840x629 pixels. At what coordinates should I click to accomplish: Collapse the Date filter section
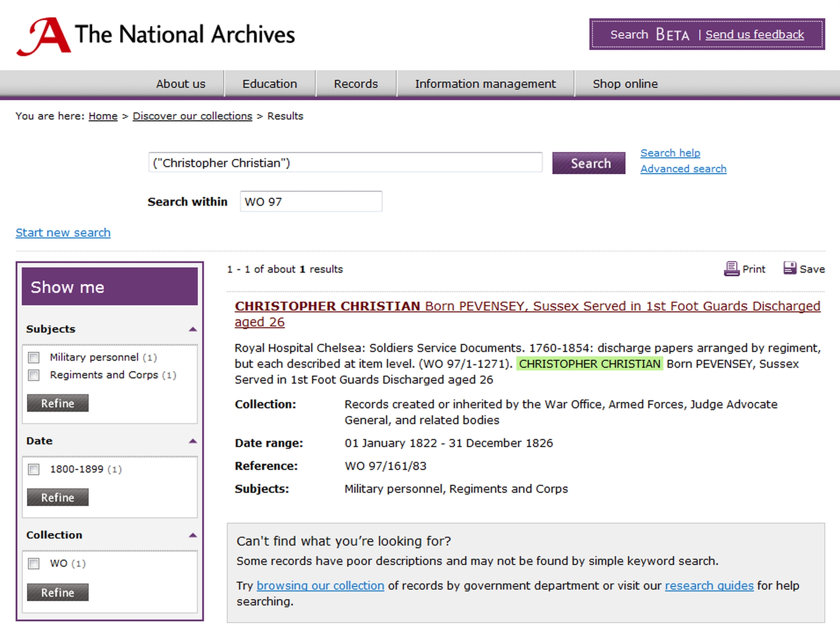coord(193,441)
